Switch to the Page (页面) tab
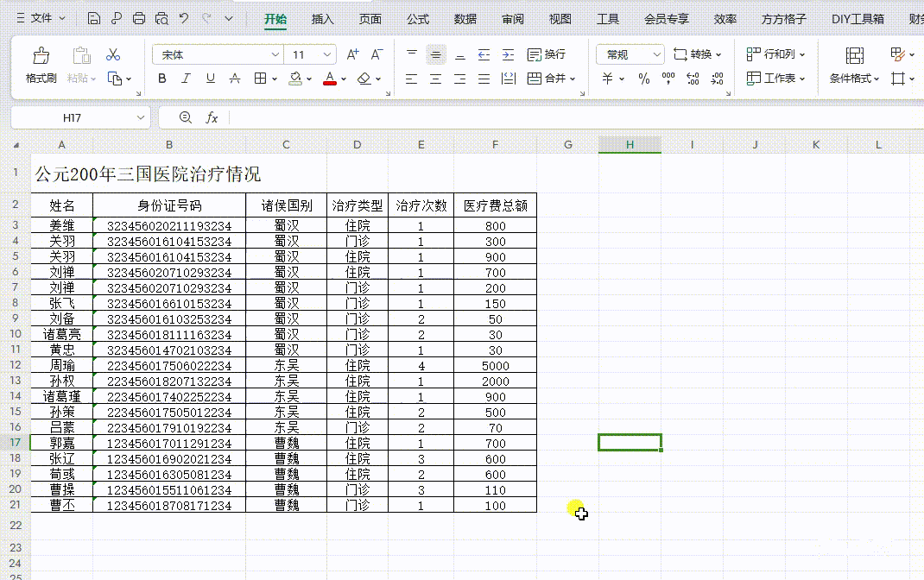This screenshot has height=580, width=924. 370,19
